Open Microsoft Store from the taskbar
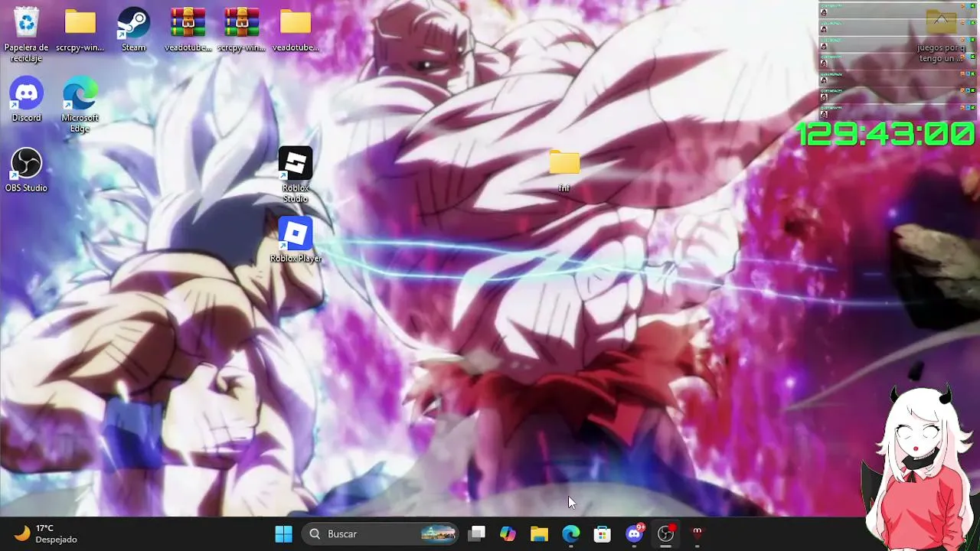The height and width of the screenshot is (551, 980). click(x=603, y=534)
